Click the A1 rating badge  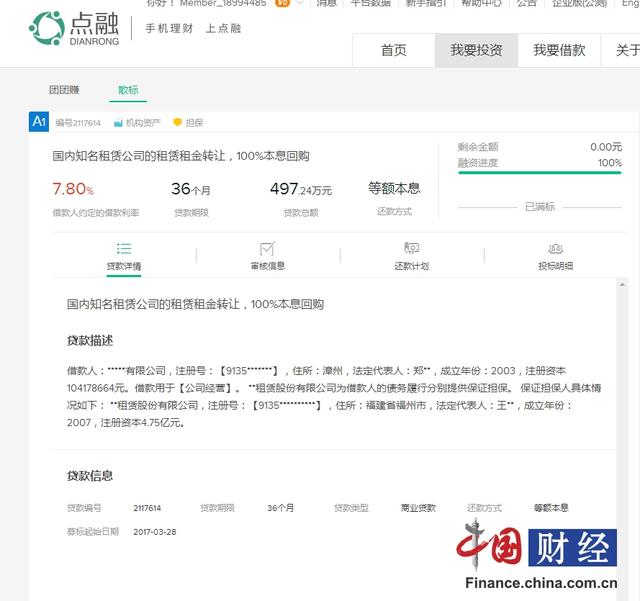point(39,122)
